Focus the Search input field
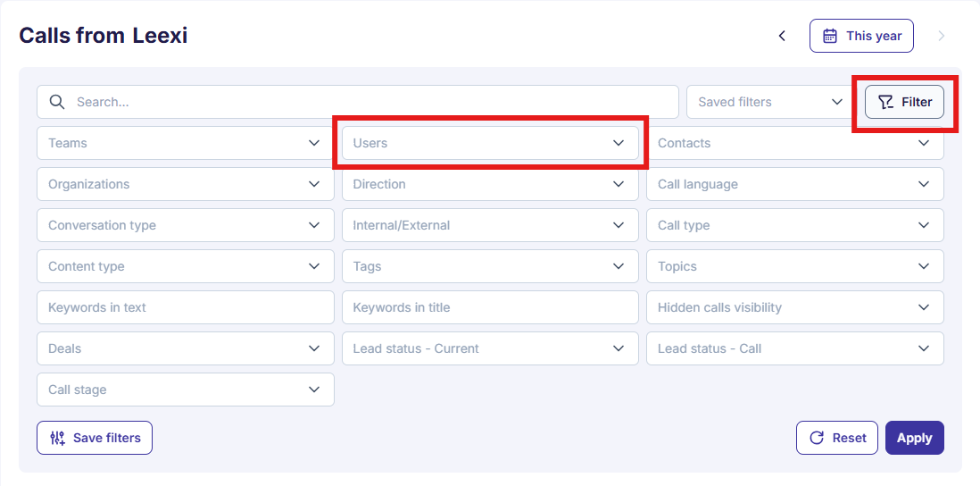This screenshot has height=486, width=980. pyautogui.click(x=358, y=102)
